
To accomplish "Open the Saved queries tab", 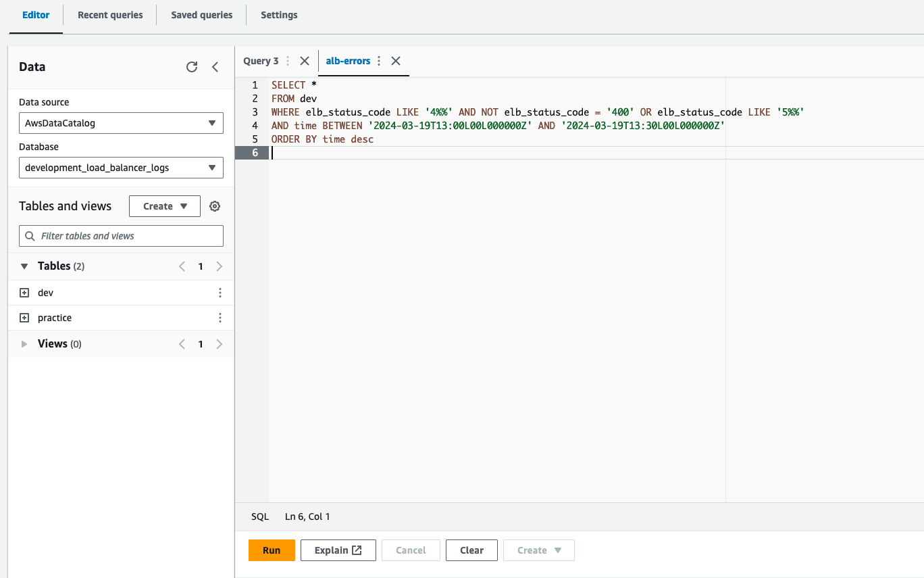I will point(201,15).
